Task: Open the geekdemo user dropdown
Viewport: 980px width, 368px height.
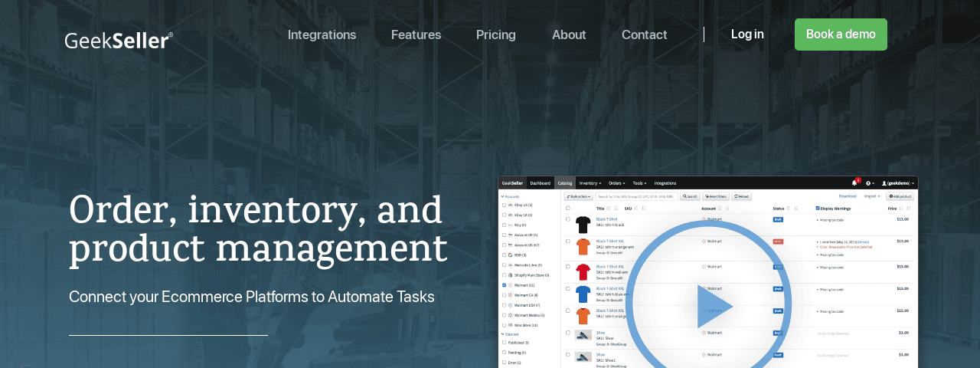Action: (x=897, y=183)
